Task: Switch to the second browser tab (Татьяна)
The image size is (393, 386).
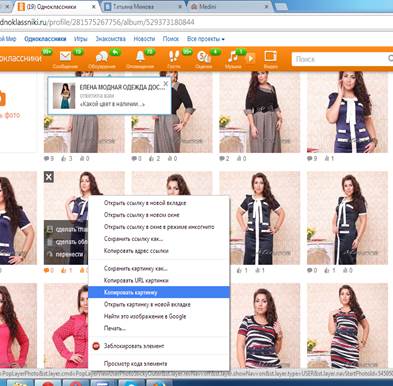Action: point(143,7)
